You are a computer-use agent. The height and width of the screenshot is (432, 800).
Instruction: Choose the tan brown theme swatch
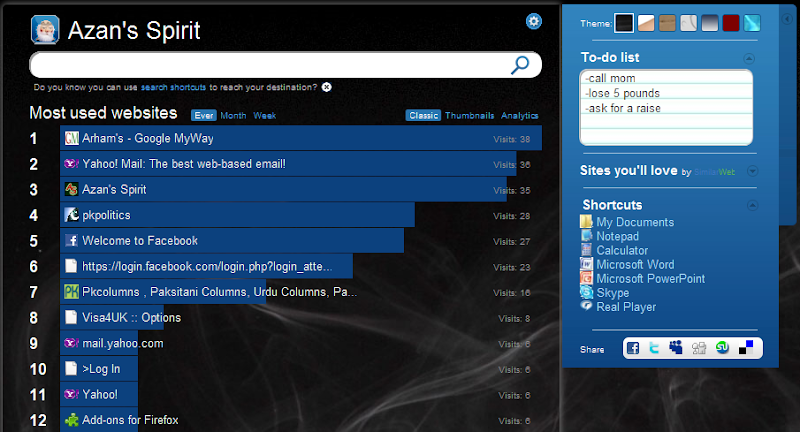(x=667, y=23)
